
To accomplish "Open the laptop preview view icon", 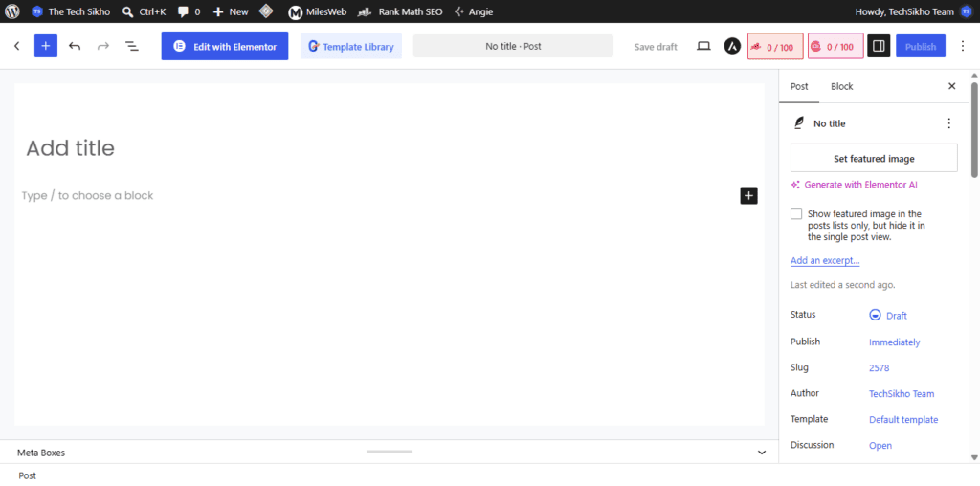I will (x=703, y=46).
